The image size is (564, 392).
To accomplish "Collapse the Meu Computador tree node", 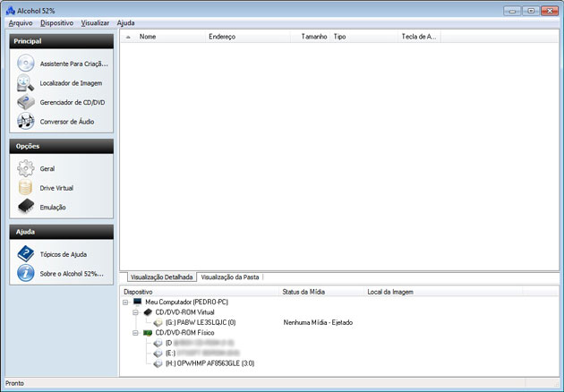I will coord(125,303).
